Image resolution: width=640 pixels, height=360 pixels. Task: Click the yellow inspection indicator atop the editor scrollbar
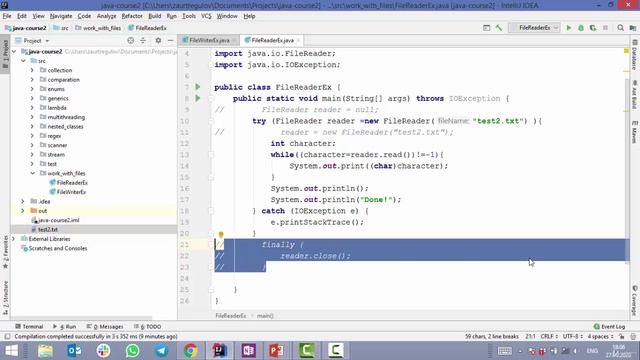[626, 51]
